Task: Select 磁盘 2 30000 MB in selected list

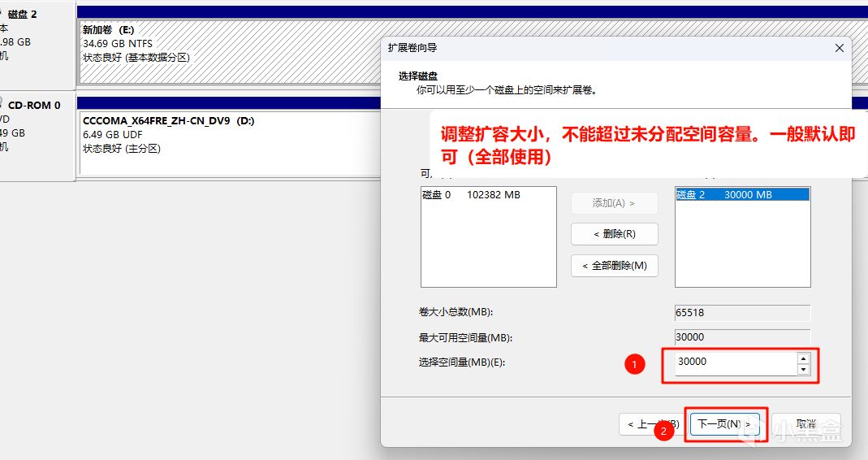Action: click(x=742, y=194)
